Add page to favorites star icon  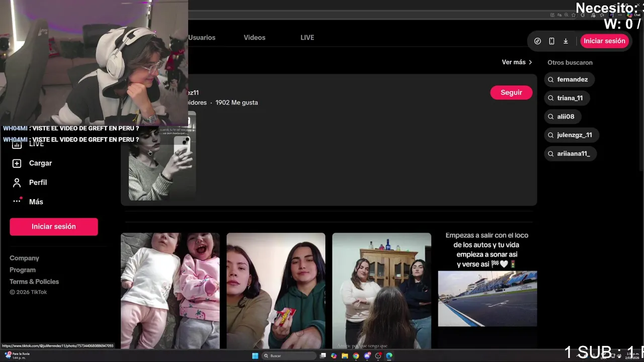click(x=574, y=15)
